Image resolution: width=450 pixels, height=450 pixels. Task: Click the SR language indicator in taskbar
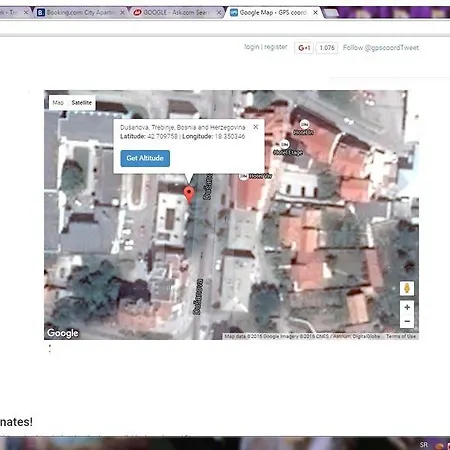(424, 444)
